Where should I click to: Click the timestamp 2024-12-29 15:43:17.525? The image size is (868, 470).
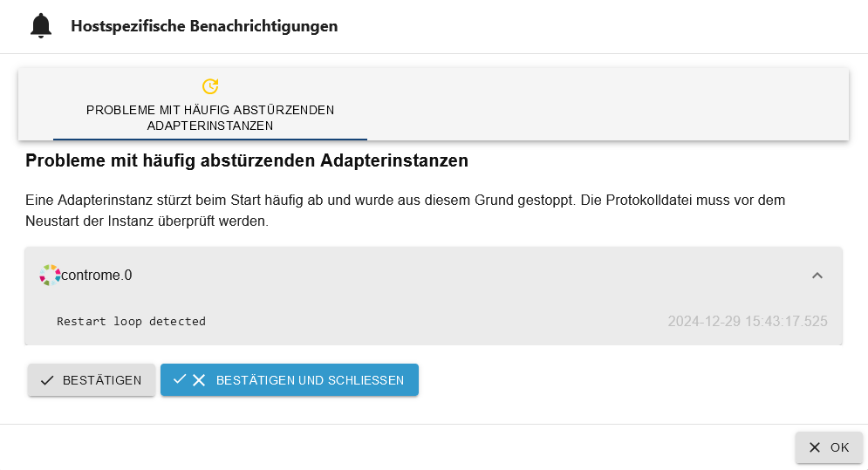click(x=748, y=321)
